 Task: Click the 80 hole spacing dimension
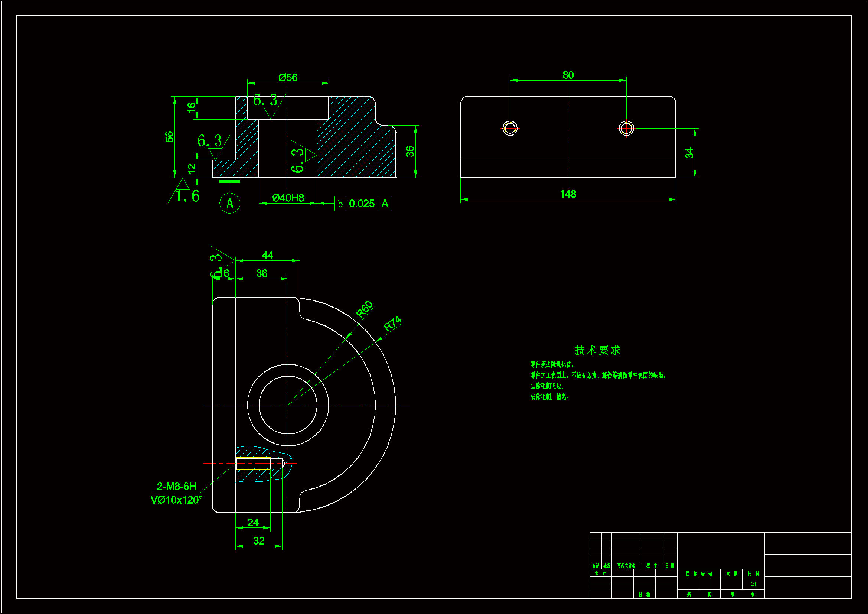568,75
